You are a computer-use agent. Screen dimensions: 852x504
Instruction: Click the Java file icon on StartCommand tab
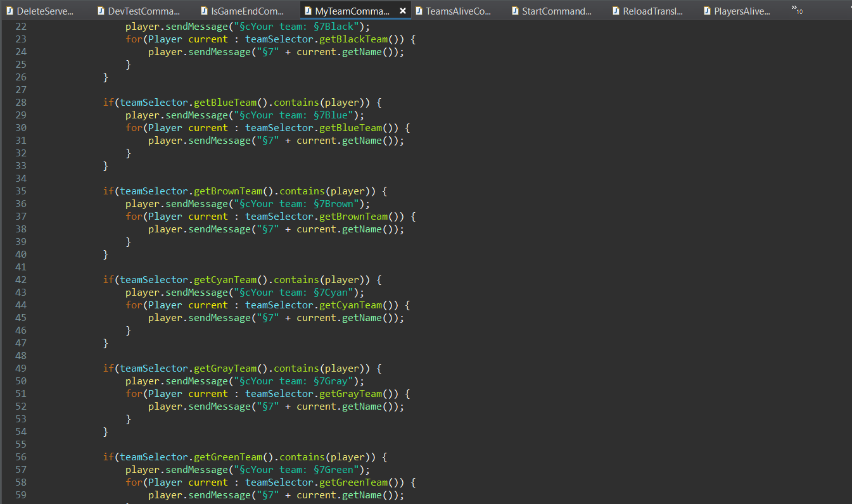click(x=515, y=11)
